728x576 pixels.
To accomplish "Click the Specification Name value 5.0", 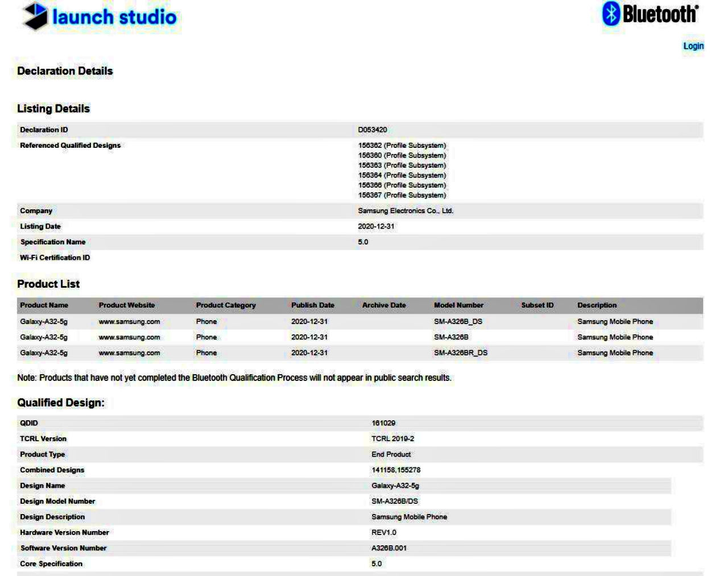I will 363,242.
